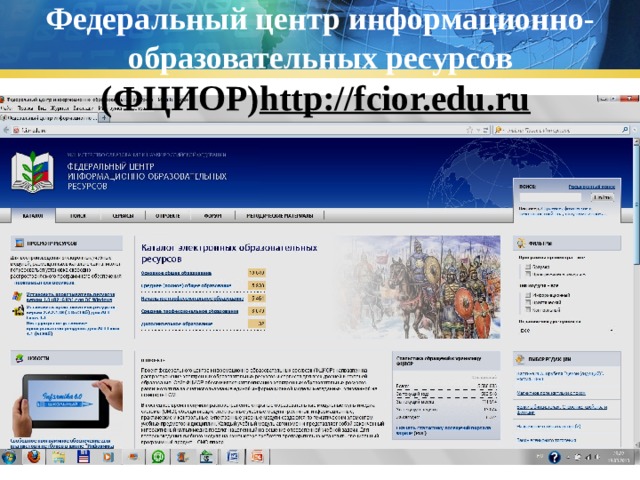Click the system tray clock
This screenshot has width=640, height=480.
click(618, 457)
